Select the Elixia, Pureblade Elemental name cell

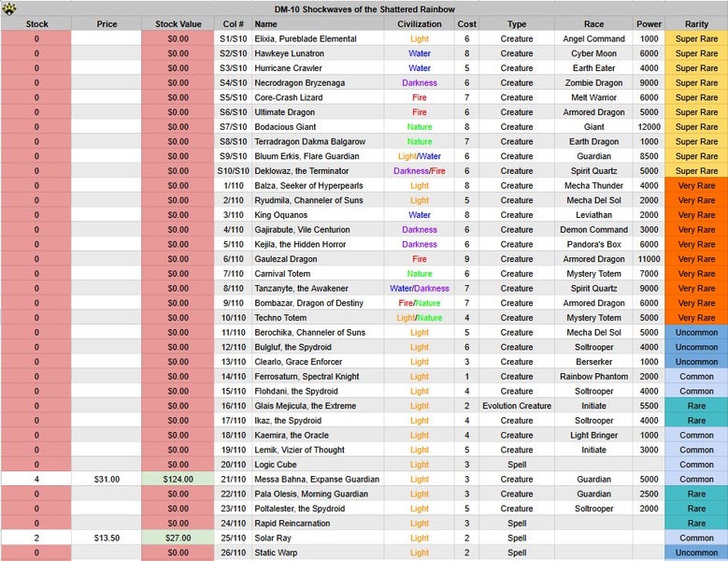pos(318,39)
